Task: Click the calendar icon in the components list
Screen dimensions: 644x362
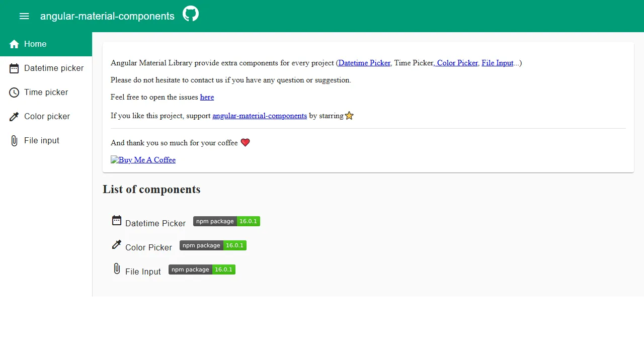Action: [x=116, y=220]
